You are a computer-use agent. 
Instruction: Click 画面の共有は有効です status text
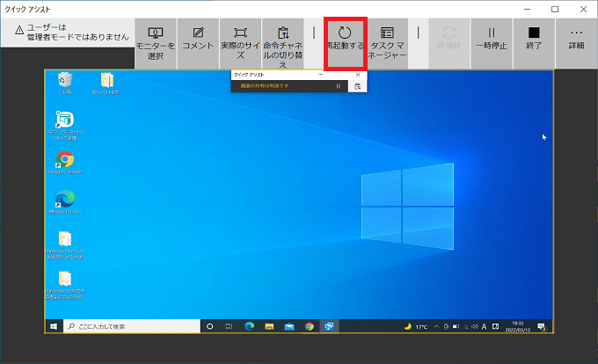[265, 86]
